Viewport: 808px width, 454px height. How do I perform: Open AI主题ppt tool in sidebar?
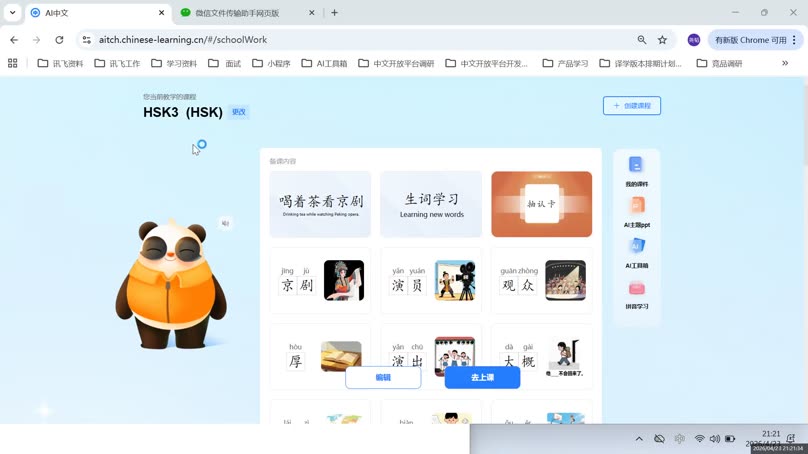click(636, 212)
